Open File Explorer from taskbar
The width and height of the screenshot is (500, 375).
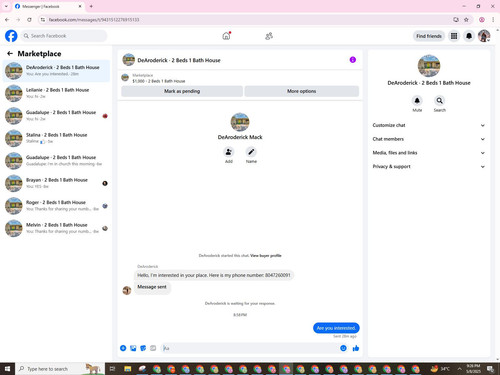coord(127,369)
